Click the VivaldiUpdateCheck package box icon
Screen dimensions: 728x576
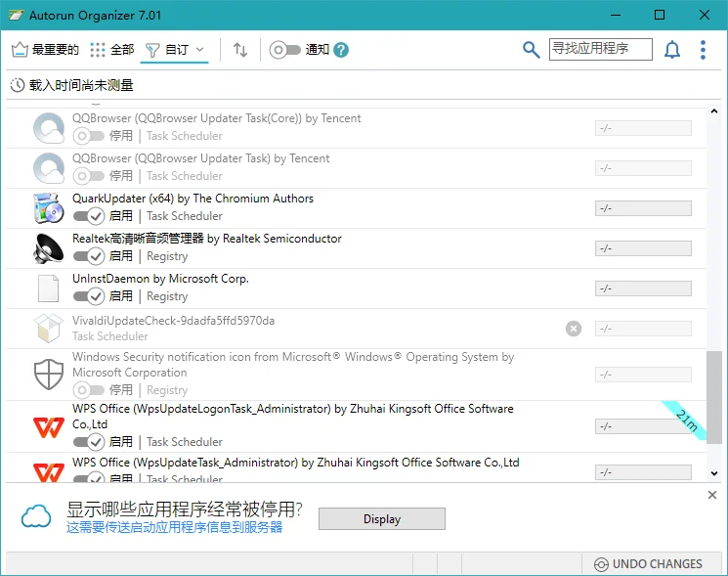point(49,328)
